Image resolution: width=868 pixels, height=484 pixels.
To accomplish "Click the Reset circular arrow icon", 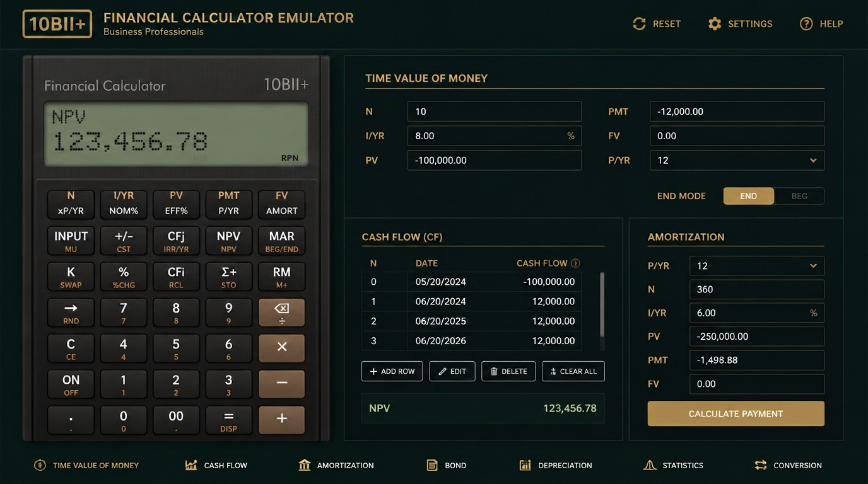I will (639, 24).
